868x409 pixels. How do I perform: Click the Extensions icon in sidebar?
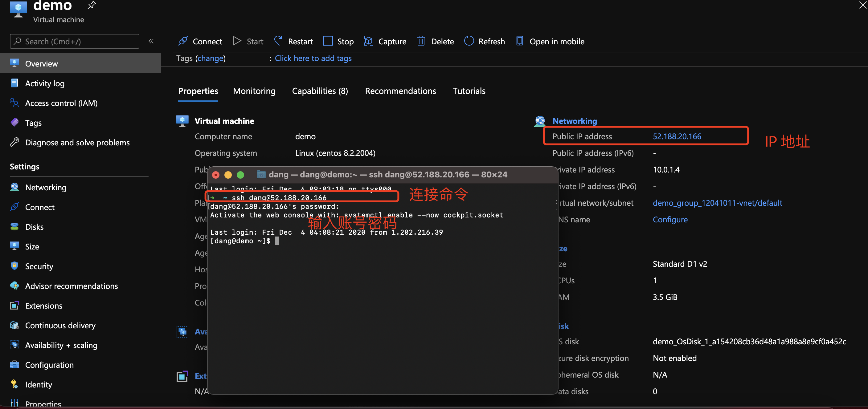point(14,305)
